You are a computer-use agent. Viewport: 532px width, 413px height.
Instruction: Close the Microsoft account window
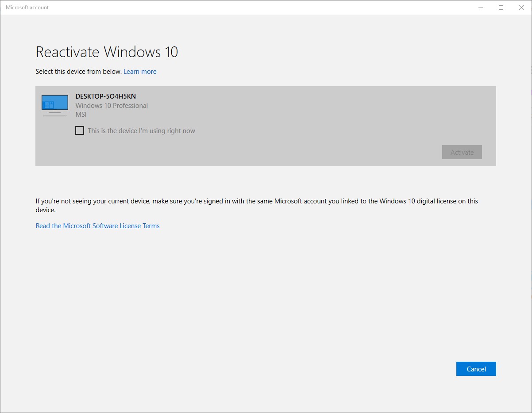pos(521,8)
